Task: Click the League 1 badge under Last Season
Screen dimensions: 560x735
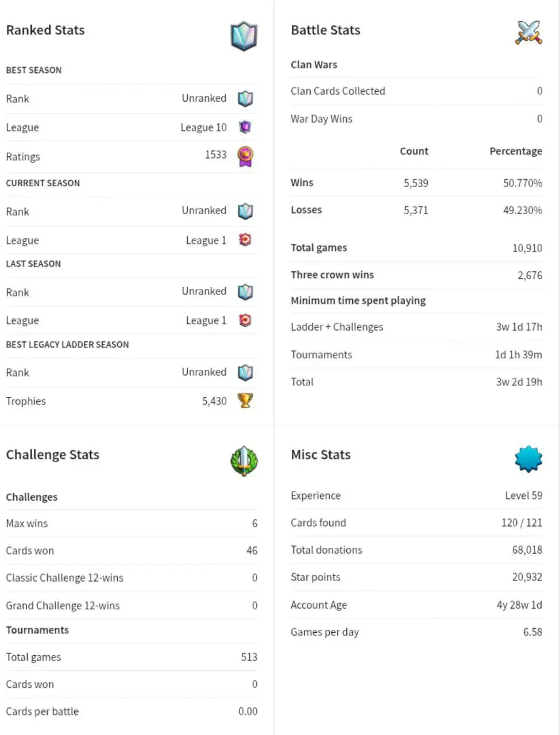Action: (245, 320)
